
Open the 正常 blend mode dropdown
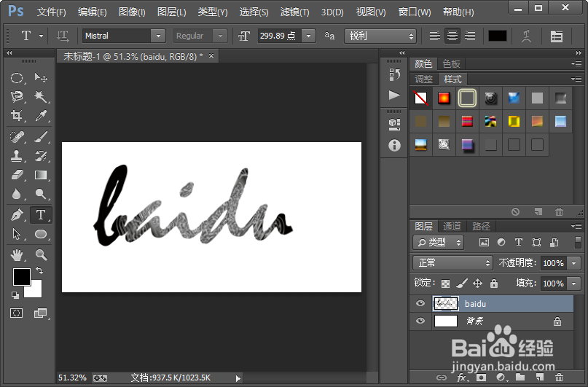(x=452, y=263)
